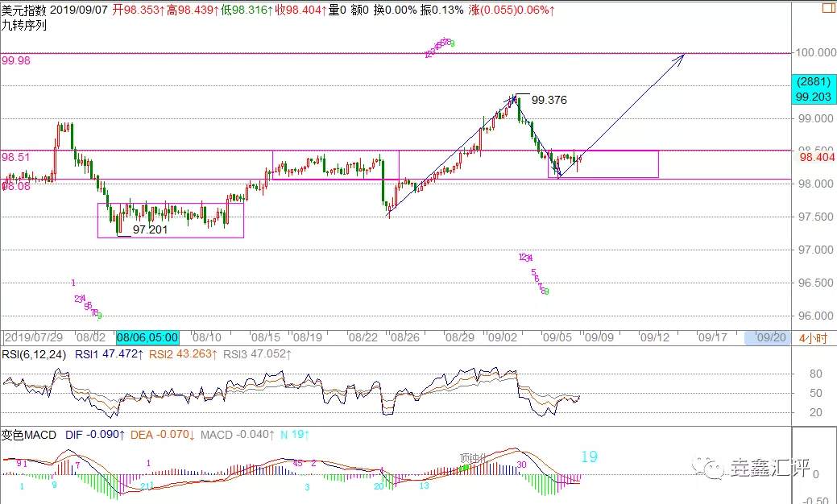
Task: Click the N 19 reading in MACD header
Action: coord(295,435)
